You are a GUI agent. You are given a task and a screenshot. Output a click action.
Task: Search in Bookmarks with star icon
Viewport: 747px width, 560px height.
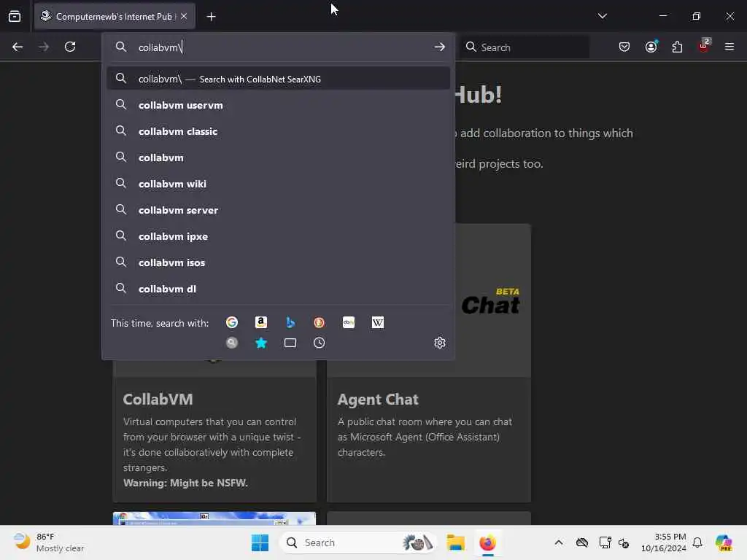(x=261, y=343)
